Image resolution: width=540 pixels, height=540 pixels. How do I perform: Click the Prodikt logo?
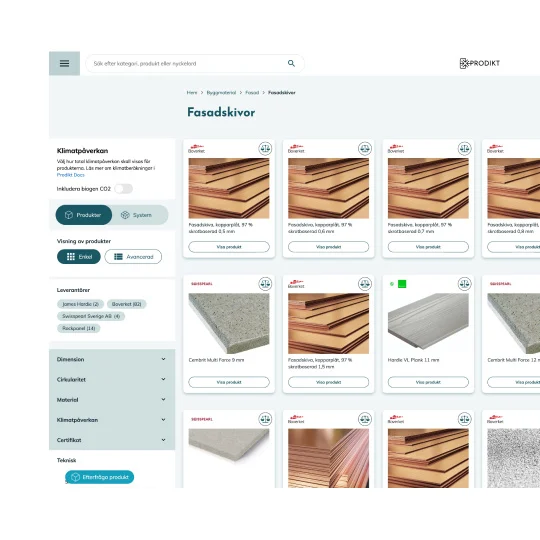point(480,63)
